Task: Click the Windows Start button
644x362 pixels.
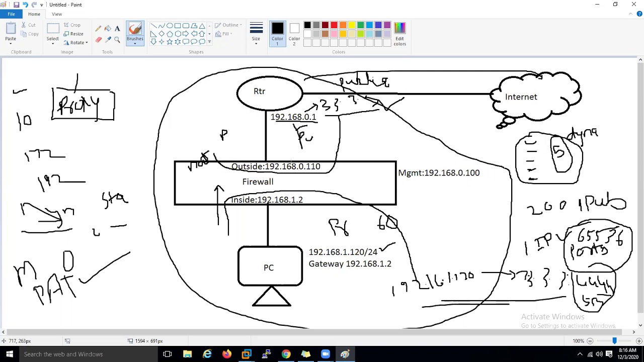Action: tap(9, 354)
